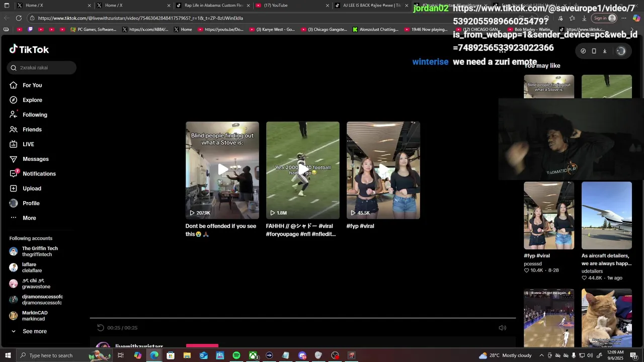Open the Xbox app from the taskbar
Image resolution: width=644 pixels, height=362 pixels.
[x=253, y=355]
